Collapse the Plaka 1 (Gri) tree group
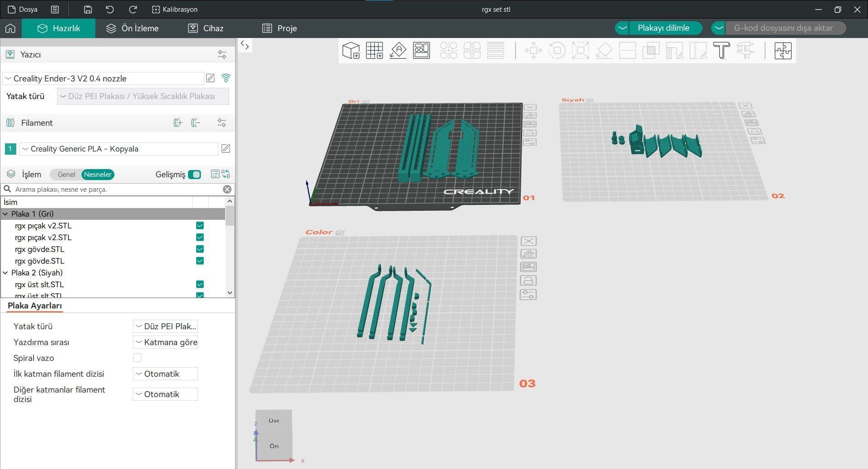Image resolution: width=868 pixels, height=469 pixels. pyautogui.click(x=5, y=214)
